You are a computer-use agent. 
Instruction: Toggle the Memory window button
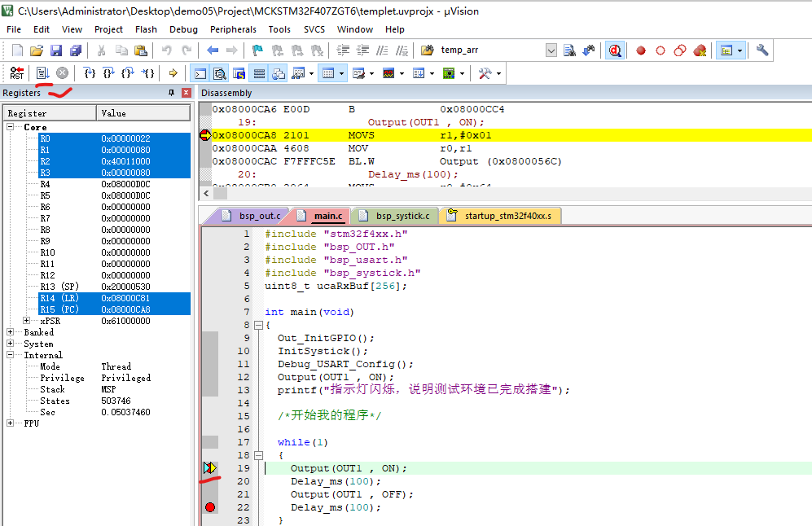tap(327, 73)
